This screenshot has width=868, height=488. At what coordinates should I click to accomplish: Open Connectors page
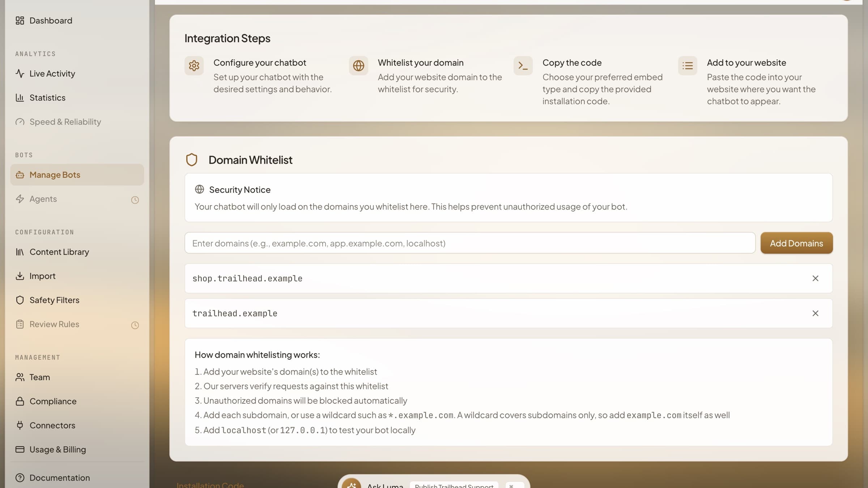(x=77, y=425)
